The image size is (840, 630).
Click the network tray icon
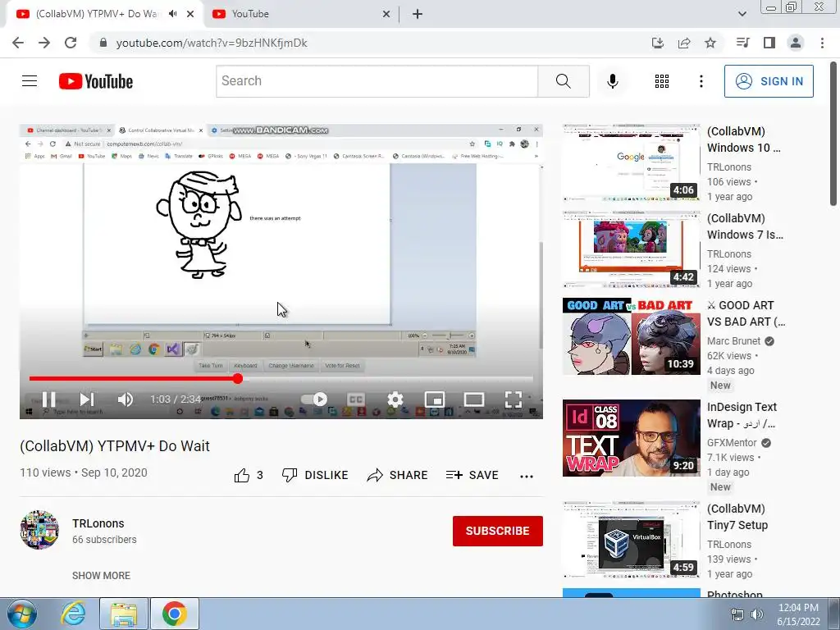click(737, 614)
